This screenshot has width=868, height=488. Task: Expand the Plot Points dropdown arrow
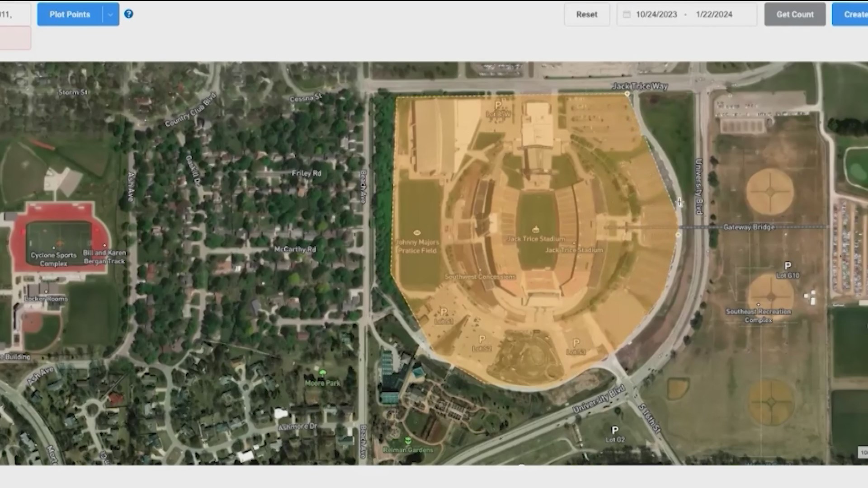(110, 14)
